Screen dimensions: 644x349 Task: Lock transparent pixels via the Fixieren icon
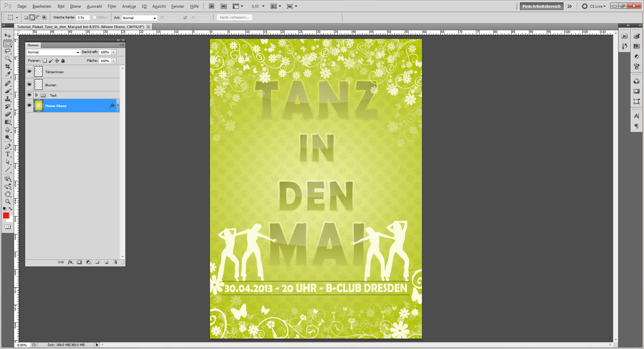pos(45,61)
